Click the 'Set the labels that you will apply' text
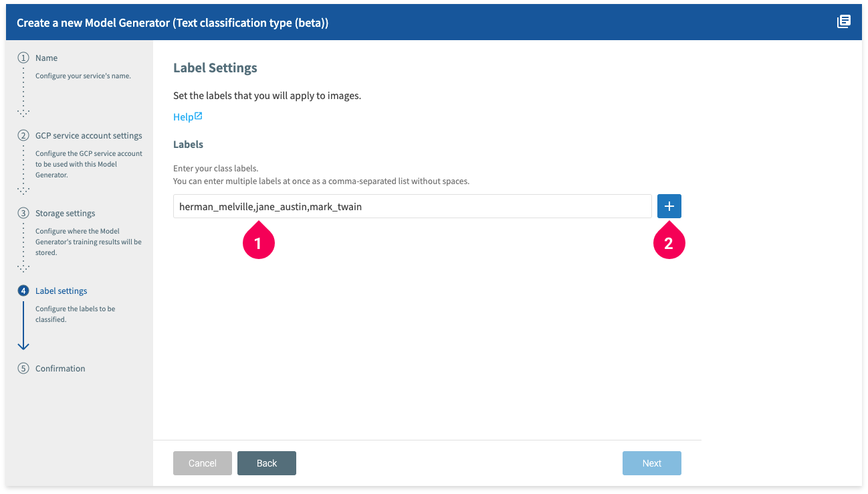Screen dimensions: 868x494 tap(267, 96)
